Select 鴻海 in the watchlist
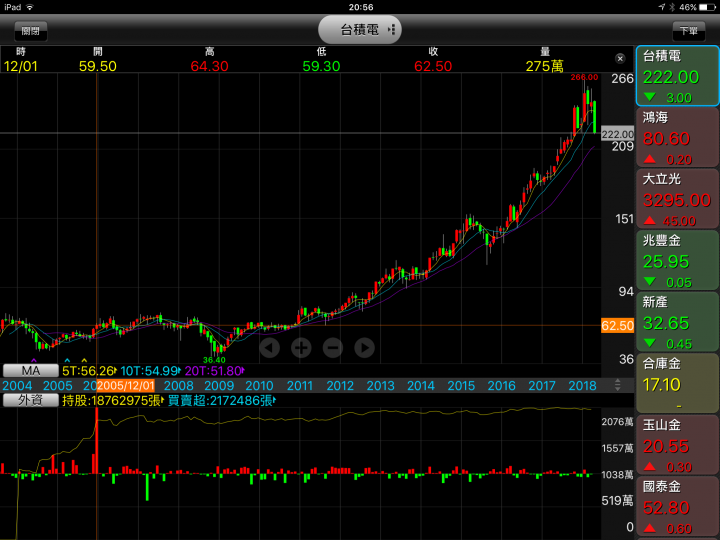 point(677,137)
